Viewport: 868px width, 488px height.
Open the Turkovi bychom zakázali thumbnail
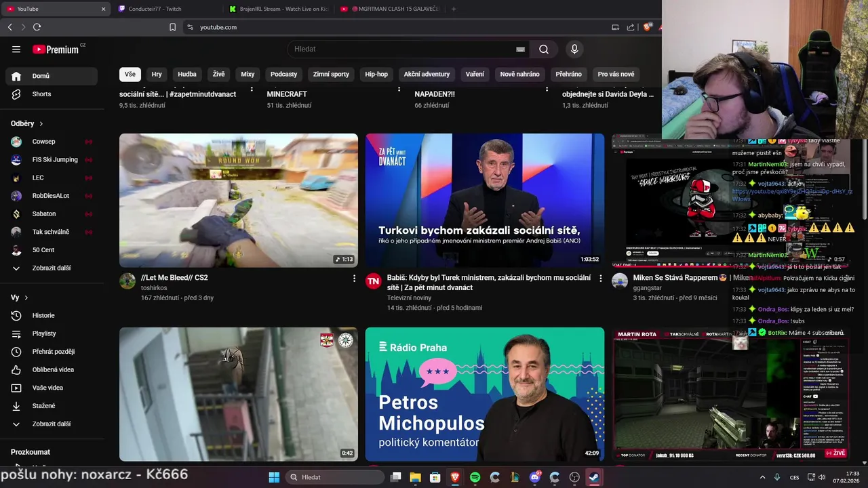(485, 201)
